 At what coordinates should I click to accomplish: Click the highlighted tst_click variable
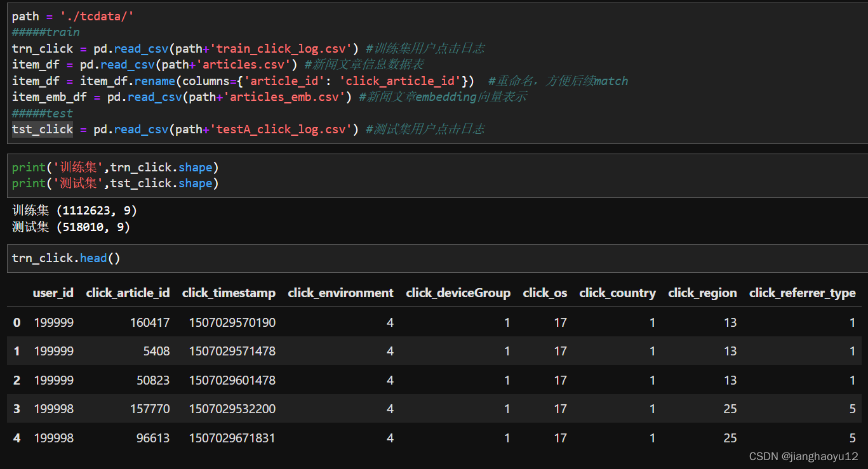[x=43, y=129]
